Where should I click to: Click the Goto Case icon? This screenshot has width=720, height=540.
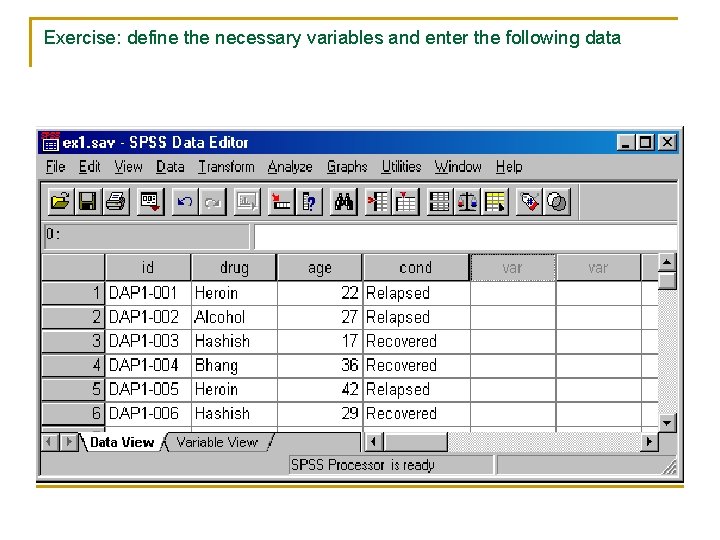coord(281,201)
